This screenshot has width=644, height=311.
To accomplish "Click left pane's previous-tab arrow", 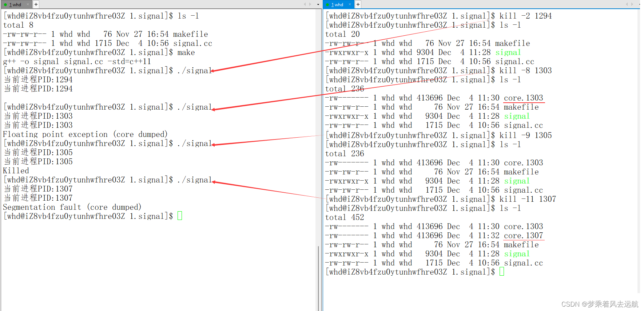I will 305,4.
